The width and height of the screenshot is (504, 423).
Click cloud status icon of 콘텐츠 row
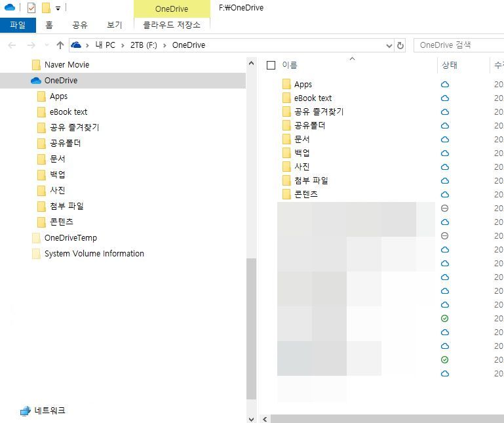pyautogui.click(x=445, y=194)
